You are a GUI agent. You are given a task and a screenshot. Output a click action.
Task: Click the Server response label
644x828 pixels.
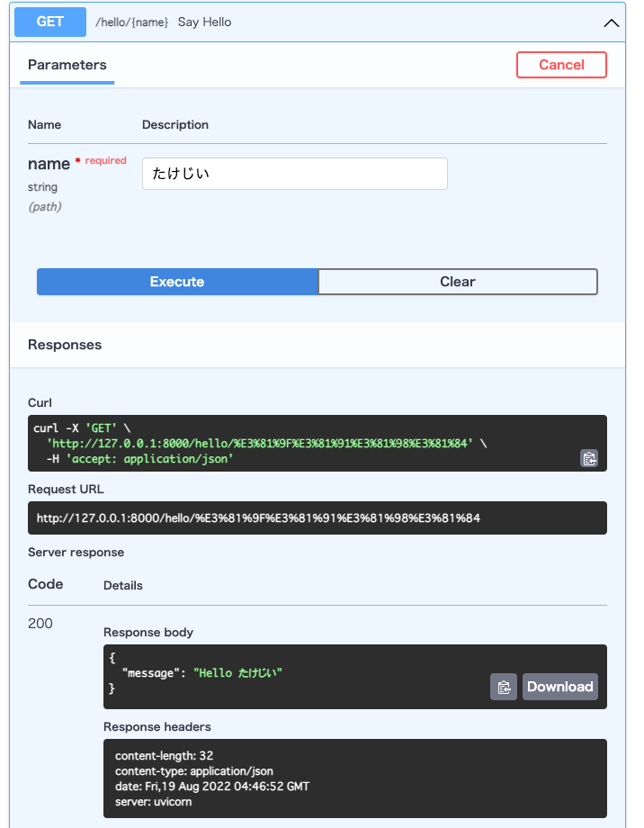[76, 552]
